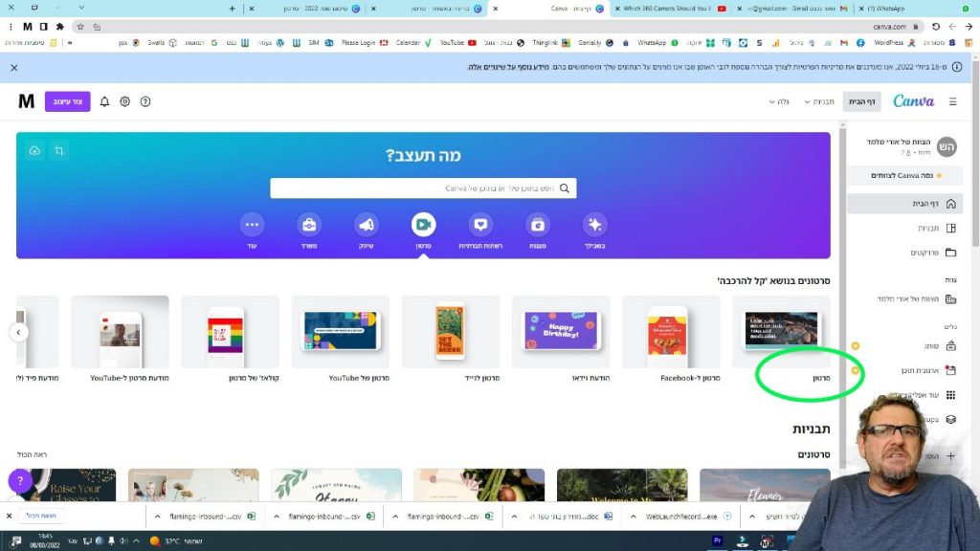Open the ראה הכול see all link

[x=32, y=454]
